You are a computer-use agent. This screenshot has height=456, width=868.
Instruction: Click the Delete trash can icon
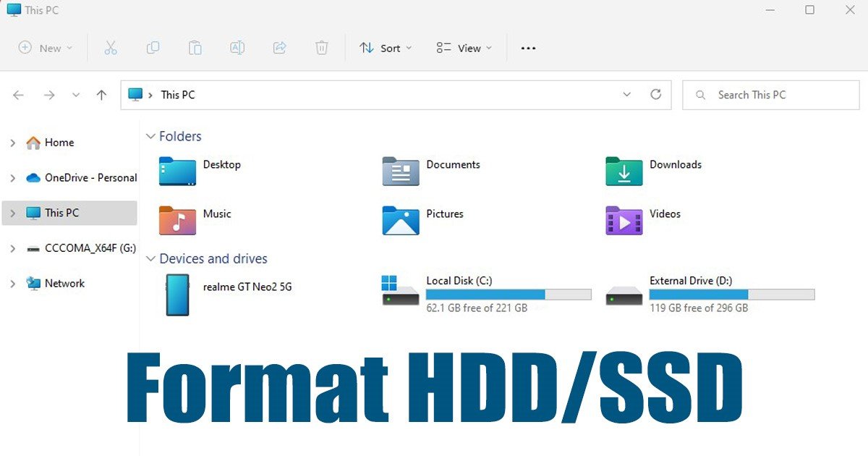[322, 48]
